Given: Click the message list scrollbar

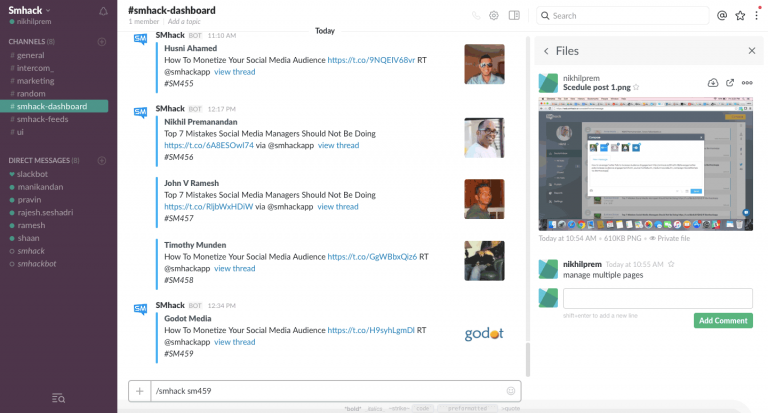Looking at the screenshot, I should tap(527, 200).
